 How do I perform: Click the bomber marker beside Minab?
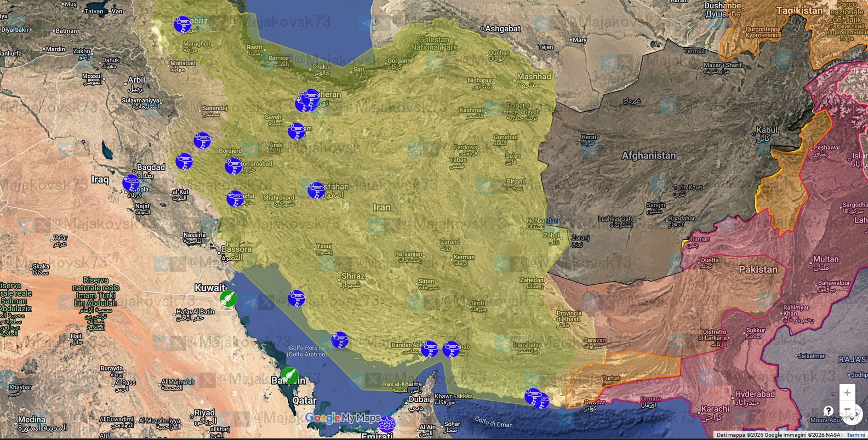451,348
